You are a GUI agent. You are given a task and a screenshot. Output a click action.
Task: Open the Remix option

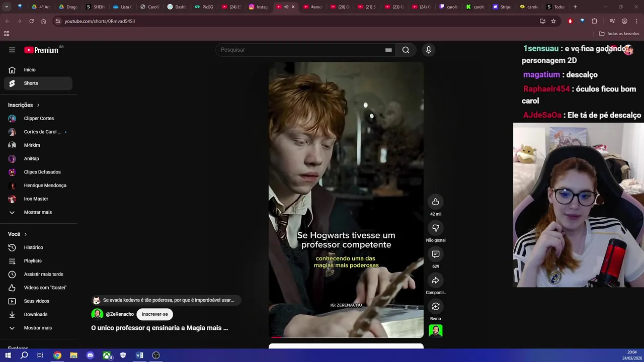(x=436, y=306)
